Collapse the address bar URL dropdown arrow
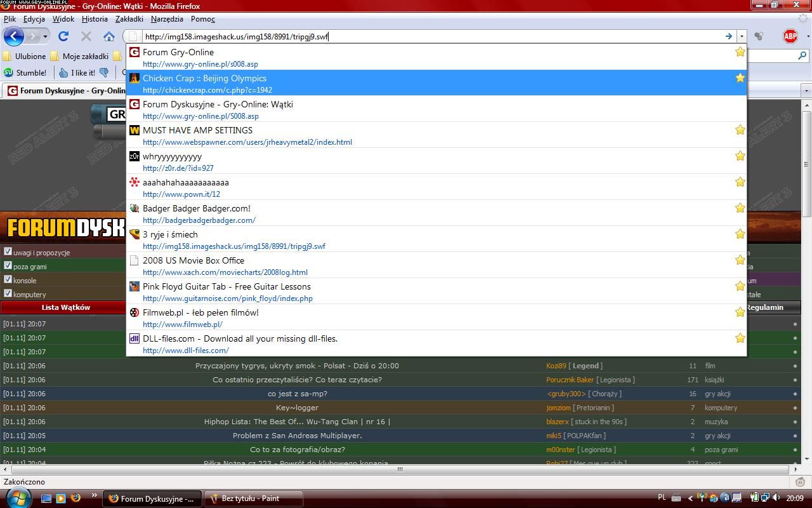Screen dimensions: 812x508 [741, 36]
